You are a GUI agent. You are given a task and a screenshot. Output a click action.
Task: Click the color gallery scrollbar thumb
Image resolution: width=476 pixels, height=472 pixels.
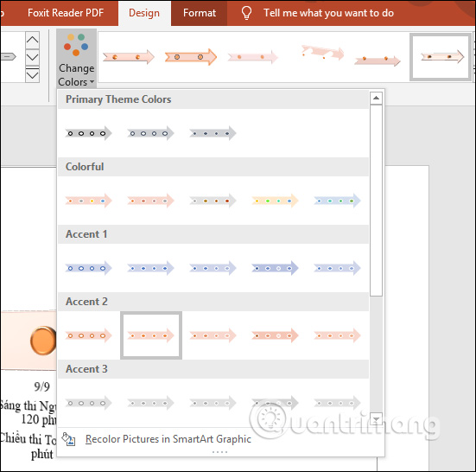point(376,201)
